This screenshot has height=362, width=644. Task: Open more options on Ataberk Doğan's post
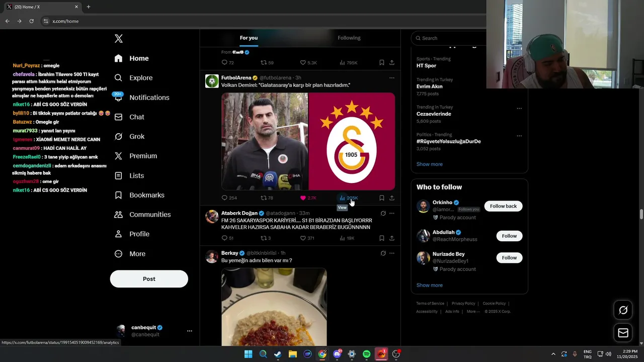[x=392, y=213]
